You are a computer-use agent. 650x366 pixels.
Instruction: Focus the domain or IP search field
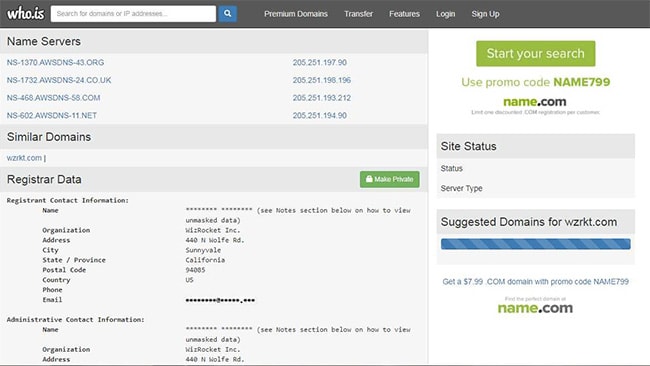[133, 14]
